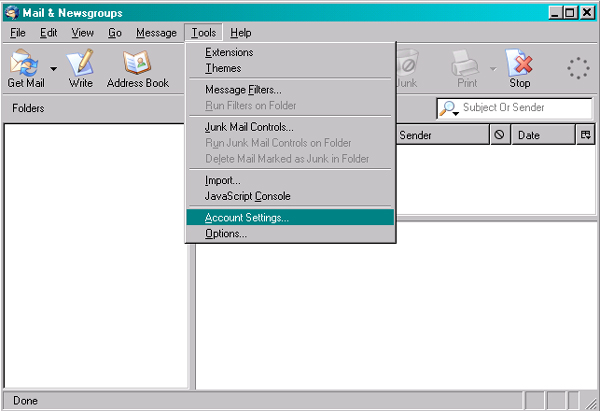Choose Message Filters menu entry
Viewport: 600px width, 411px height.
(x=243, y=90)
